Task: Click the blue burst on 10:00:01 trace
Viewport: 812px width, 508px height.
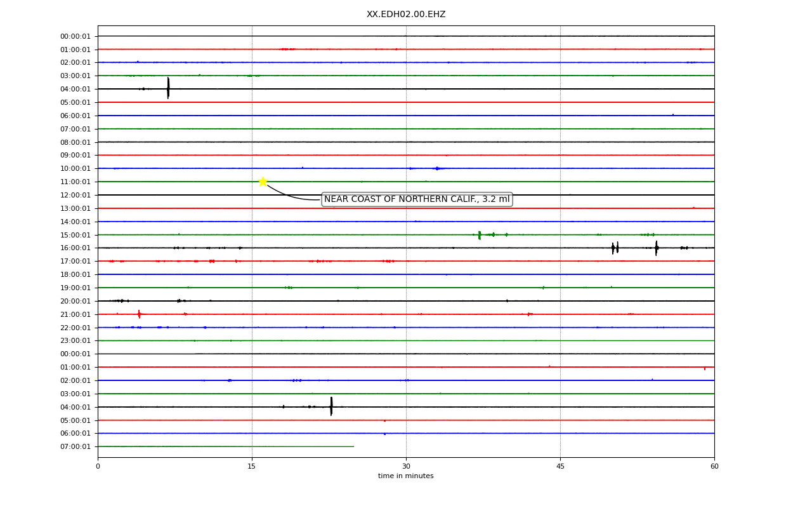Action: click(x=437, y=168)
